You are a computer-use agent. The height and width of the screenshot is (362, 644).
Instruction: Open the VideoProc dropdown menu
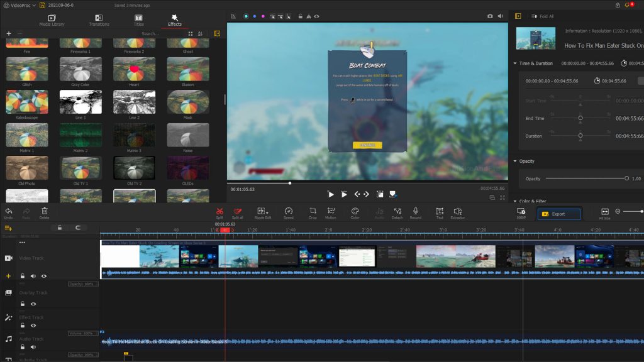point(19,5)
